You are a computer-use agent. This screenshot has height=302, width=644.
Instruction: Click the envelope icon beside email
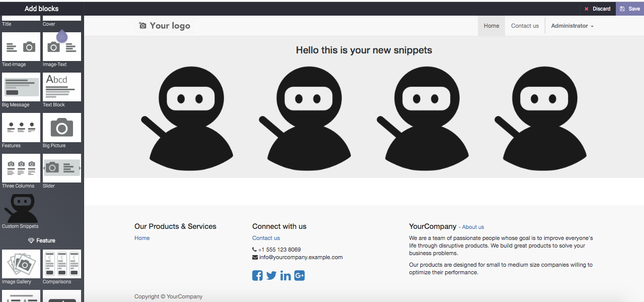(x=255, y=257)
